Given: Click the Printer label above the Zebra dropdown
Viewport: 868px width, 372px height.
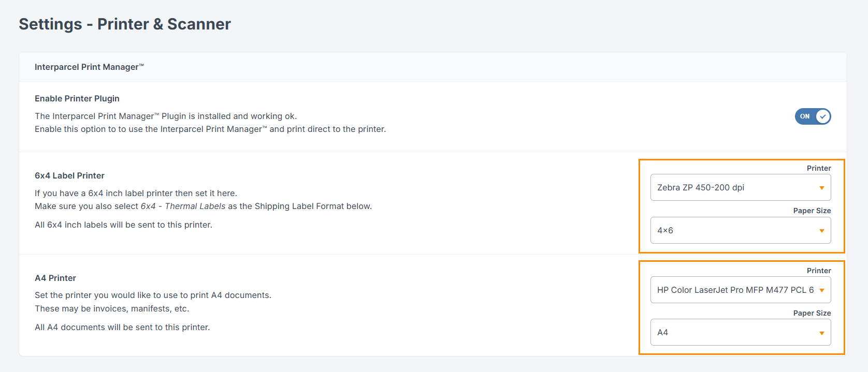Looking at the screenshot, I should pyautogui.click(x=818, y=168).
